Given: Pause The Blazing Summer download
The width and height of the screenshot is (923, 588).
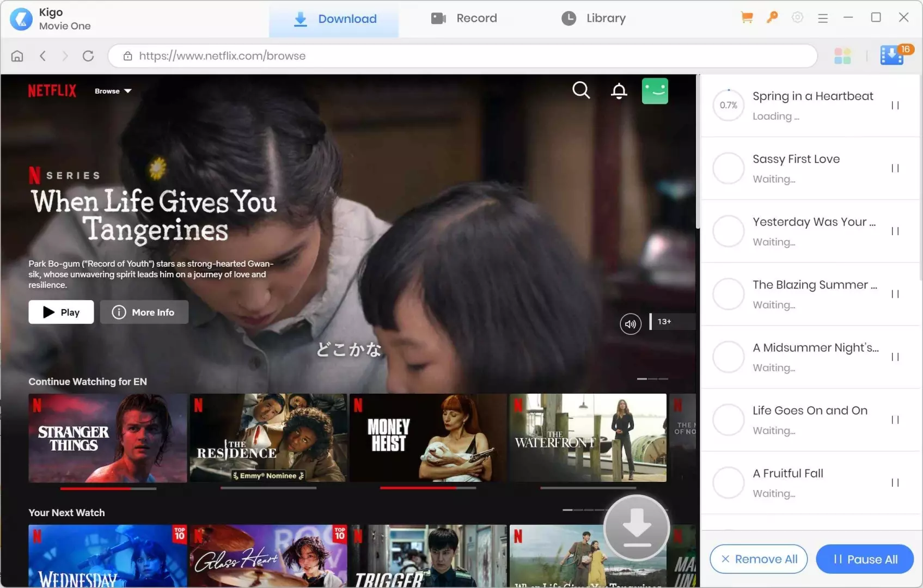Looking at the screenshot, I should coord(895,294).
